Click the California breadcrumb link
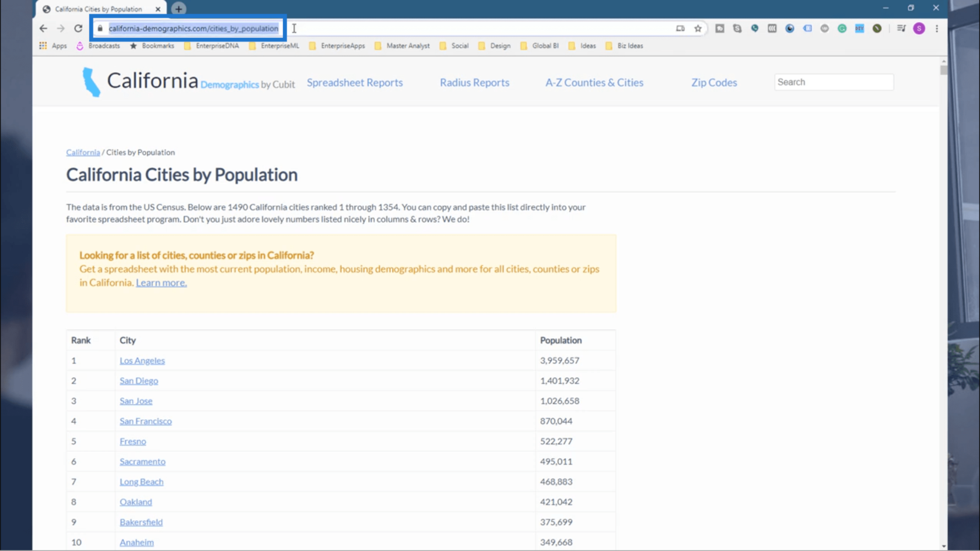The image size is (980, 551). coord(83,153)
